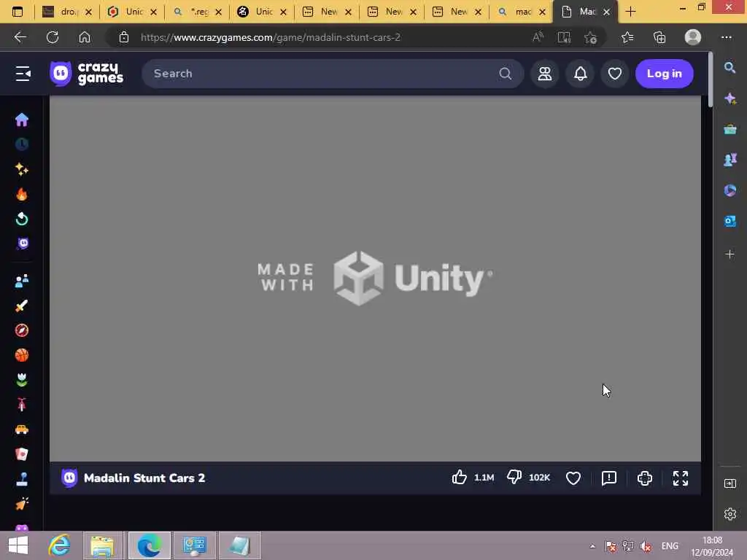Report a bug with exclamation bubble icon
This screenshot has width=747, height=560.
609,478
